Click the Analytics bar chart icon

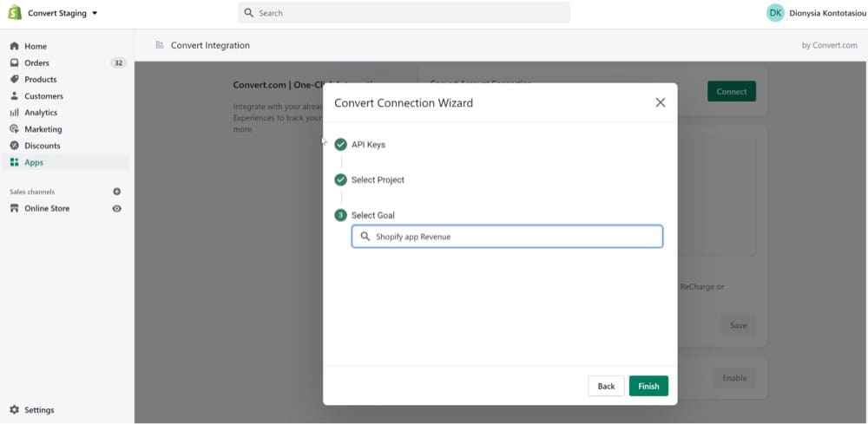pos(14,112)
